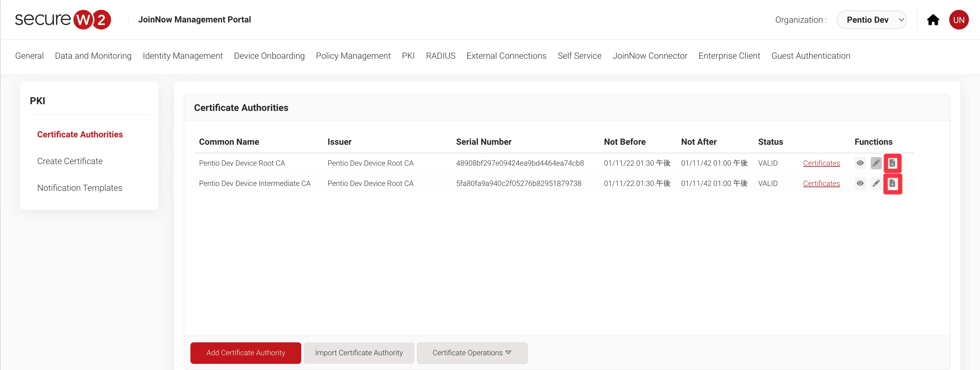The width and height of the screenshot is (980, 370).
Task: View details of Pentio Dev Device Root CA
Action: click(x=860, y=163)
